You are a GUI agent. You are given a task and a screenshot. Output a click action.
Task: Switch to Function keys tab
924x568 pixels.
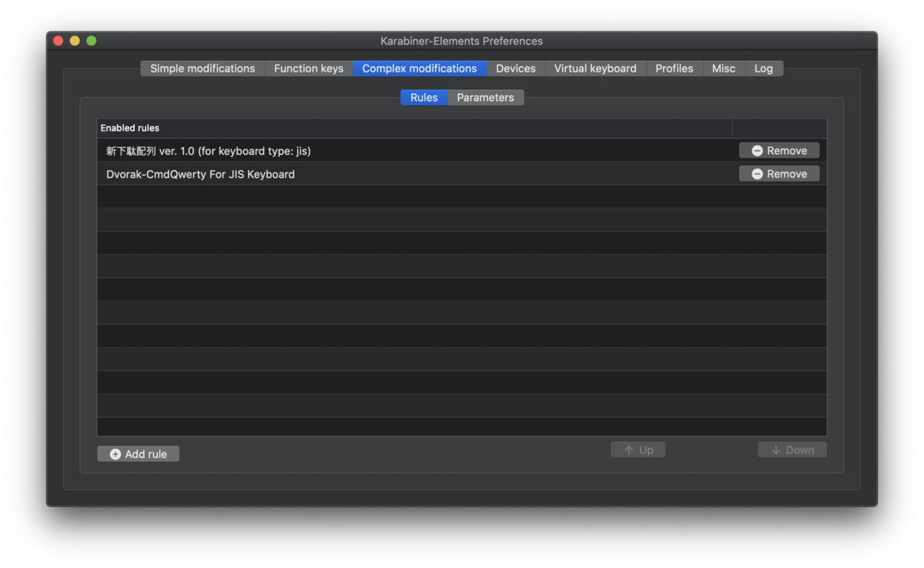pyautogui.click(x=309, y=68)
